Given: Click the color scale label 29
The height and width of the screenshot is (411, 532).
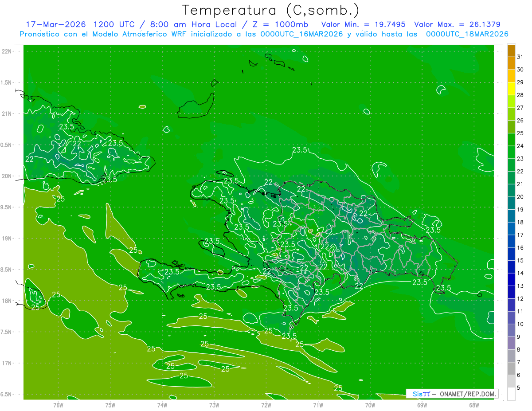Looking at the screenshot, I should [520, 82].
